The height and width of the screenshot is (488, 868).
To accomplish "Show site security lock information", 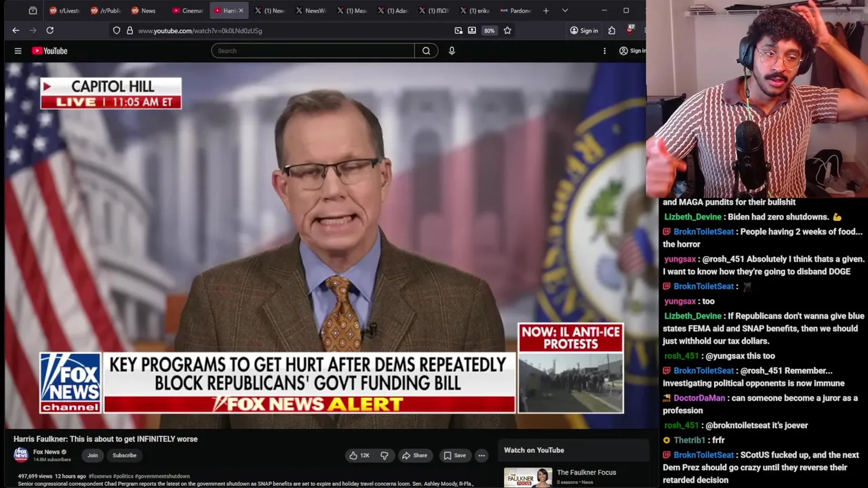I will tap(130, 30).
